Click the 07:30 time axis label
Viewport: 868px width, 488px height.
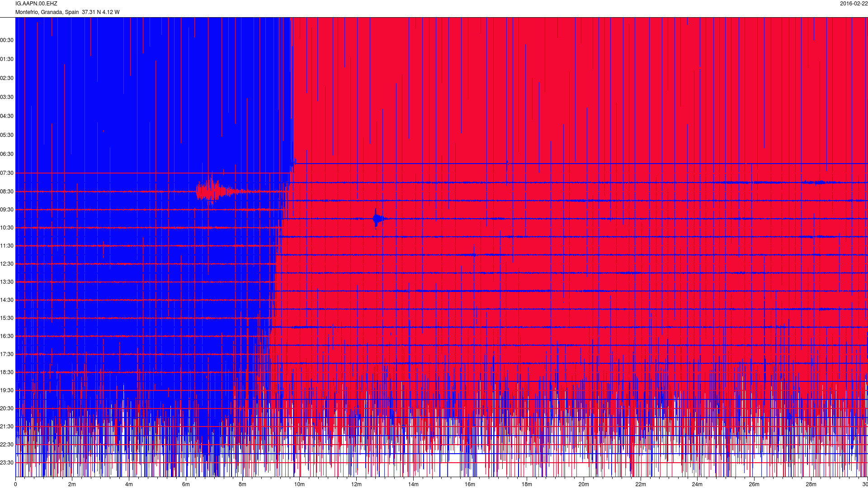tap(7, 173)
